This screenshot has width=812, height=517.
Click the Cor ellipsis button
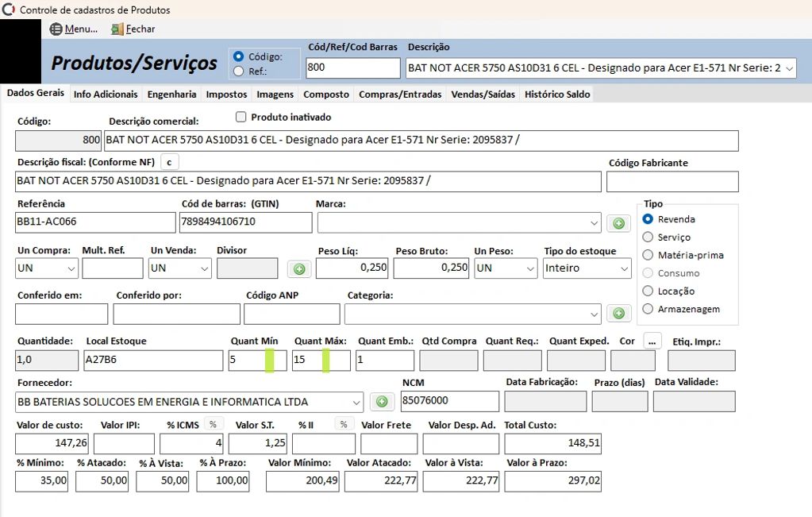click(x=652, y=341)
